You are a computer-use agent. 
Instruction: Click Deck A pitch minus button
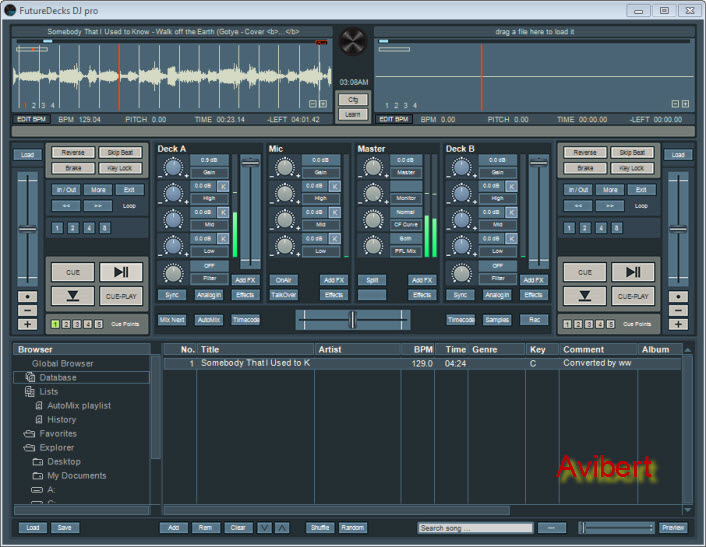pyautogui.click(x=27, y=311)
